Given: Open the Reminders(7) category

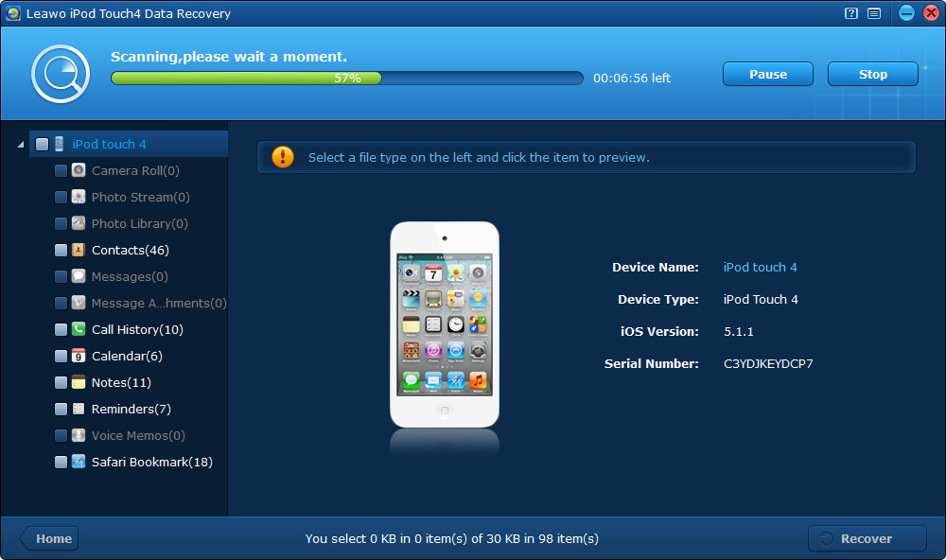Looking at the screenshot, I should 131,410.
